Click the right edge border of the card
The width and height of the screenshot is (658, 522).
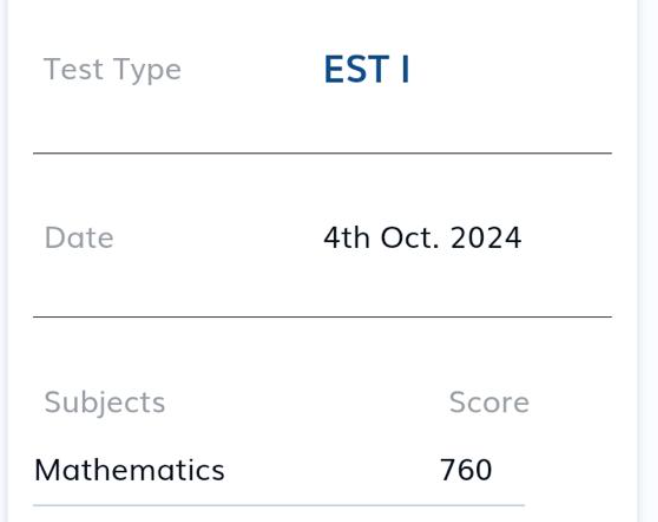pyautogui.click(x=638, y=261)
